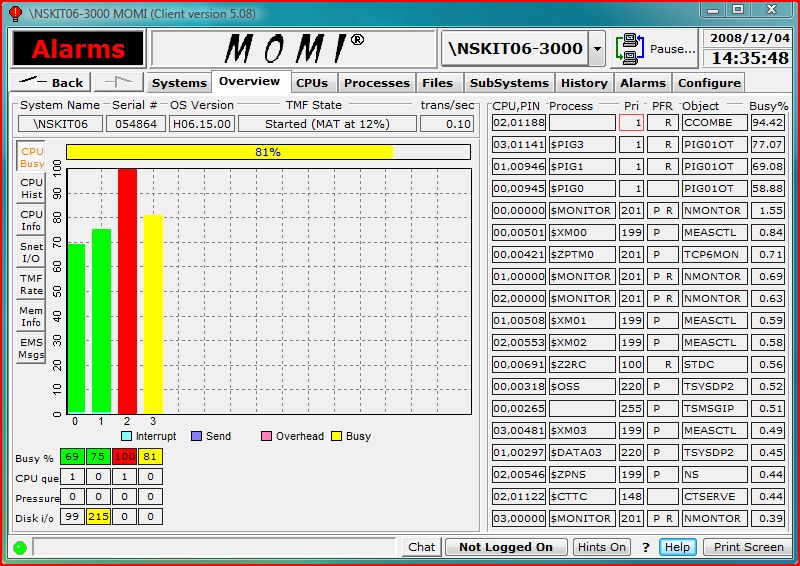Click the yellow Busy % 81 cell
The image size is (800, 566).
coord(150,456)
